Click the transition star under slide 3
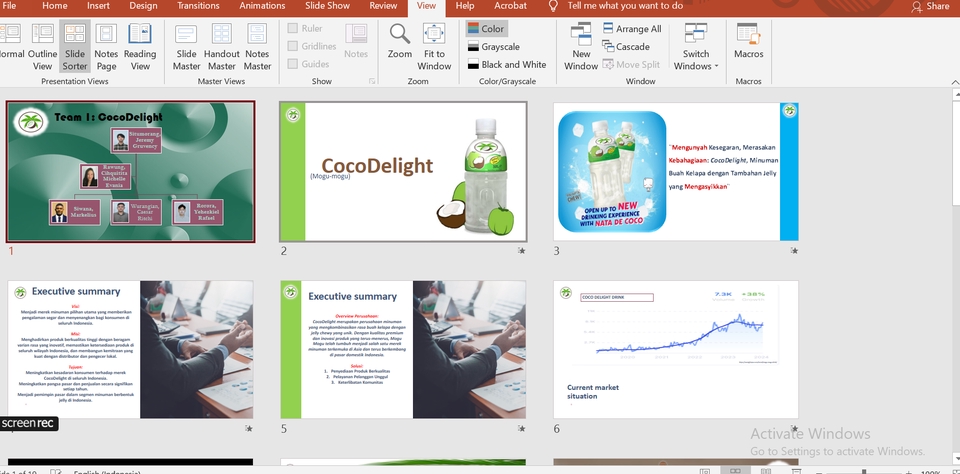This screenshot has height=474, width=960. point(794,250)
